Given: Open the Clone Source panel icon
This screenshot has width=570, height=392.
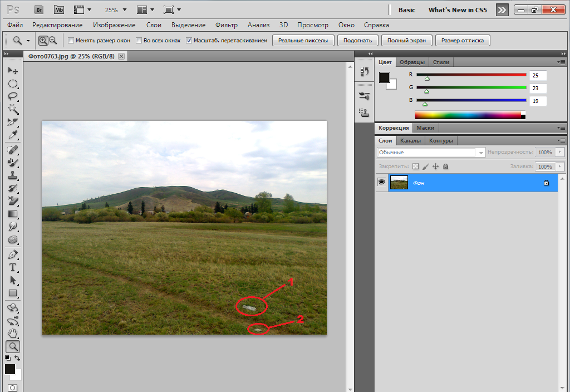Looking at the screenshot, I should [x=364, y=112].
